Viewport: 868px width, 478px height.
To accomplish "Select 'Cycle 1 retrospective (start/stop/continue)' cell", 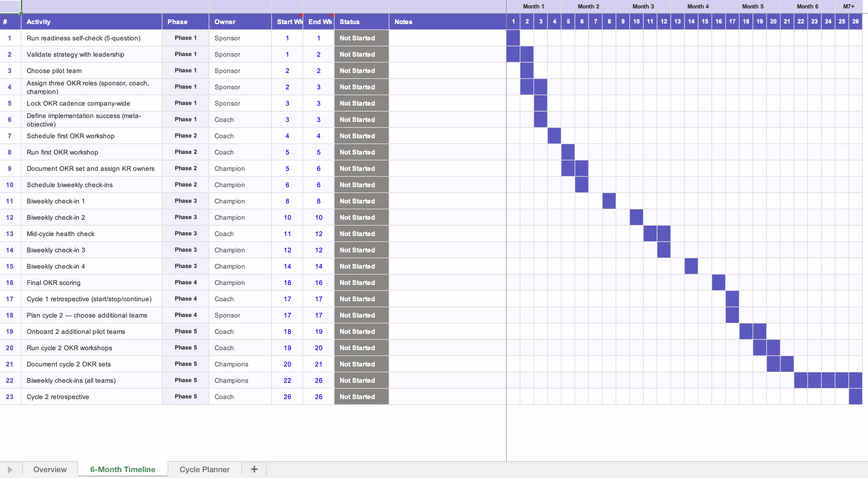I will pyautogui.click(x=92, y=299).
